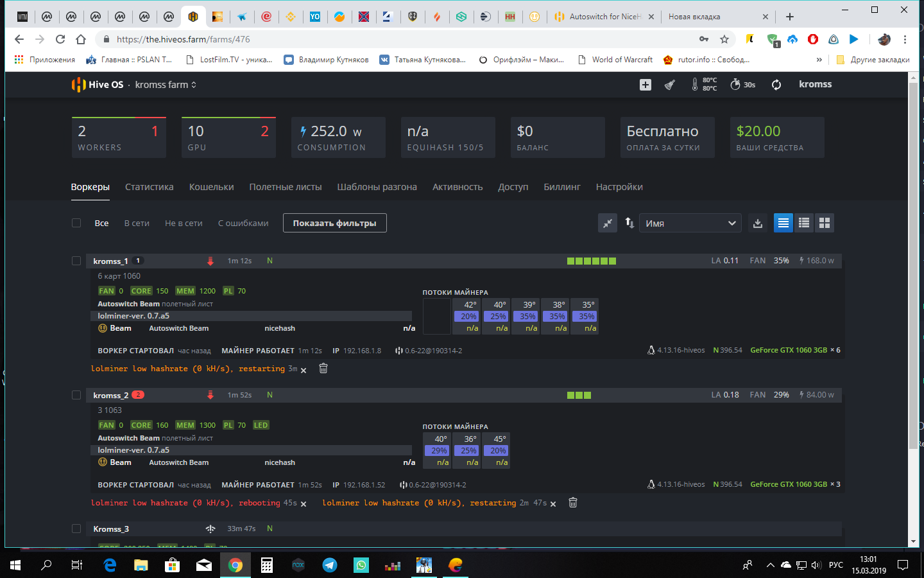This screenshot has width=924, height=578.
Task: Filter workers by В сети
Action: coord(137,223)
